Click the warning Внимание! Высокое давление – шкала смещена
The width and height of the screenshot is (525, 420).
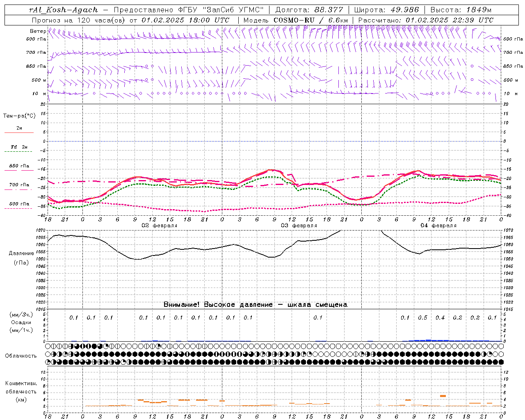(255, 304)
